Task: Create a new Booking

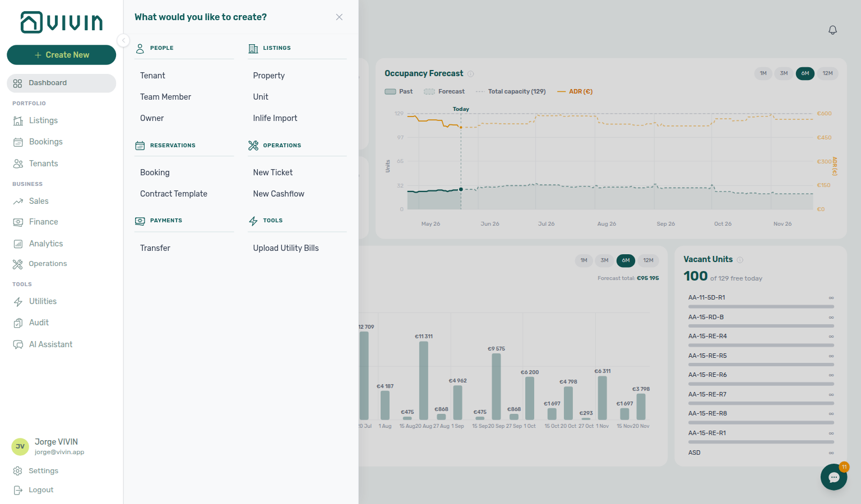Action: pyautogui.click(x=155, y=172)
